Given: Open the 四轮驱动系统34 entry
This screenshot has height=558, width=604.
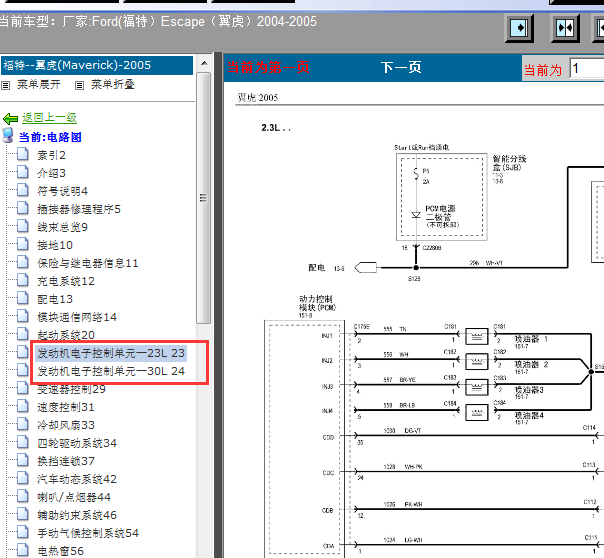Looking at the screenshot, I should coord(77,443).
